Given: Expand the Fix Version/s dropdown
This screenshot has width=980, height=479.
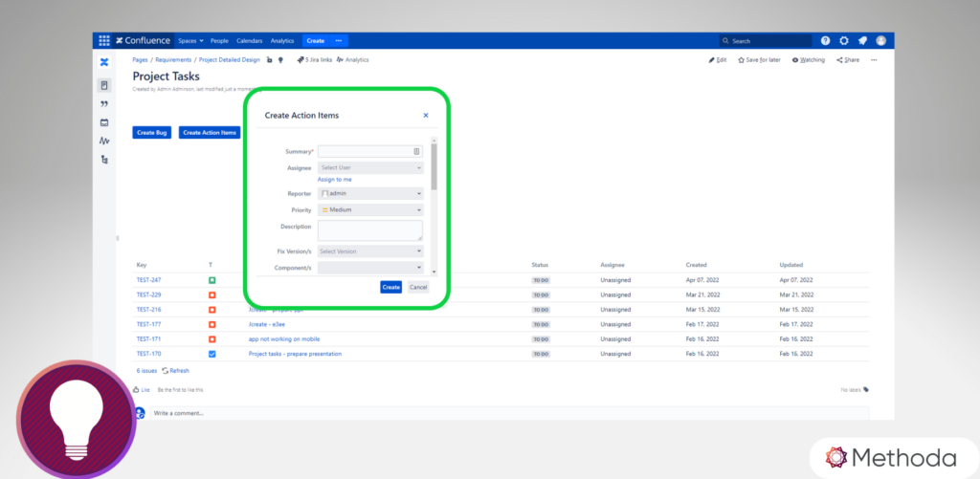Looking at the screenshot, I should coord(369,250).
